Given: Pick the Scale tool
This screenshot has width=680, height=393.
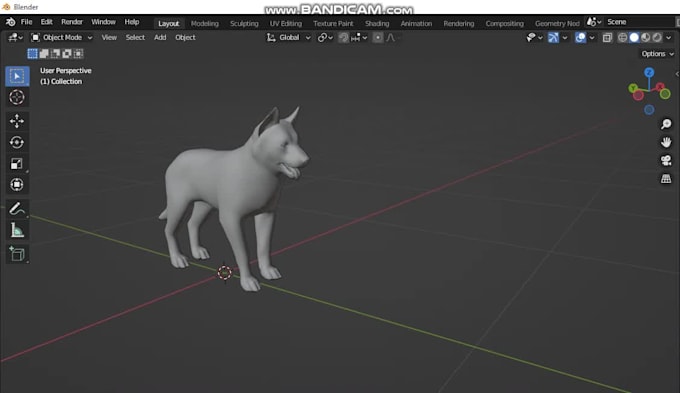Looking at the screenshot, I should click(17, 164).
